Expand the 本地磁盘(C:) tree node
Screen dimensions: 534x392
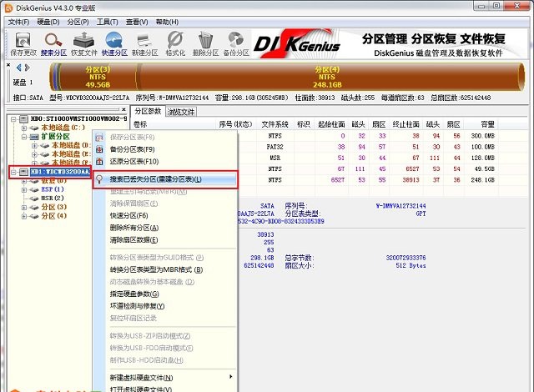pos(24,128)
